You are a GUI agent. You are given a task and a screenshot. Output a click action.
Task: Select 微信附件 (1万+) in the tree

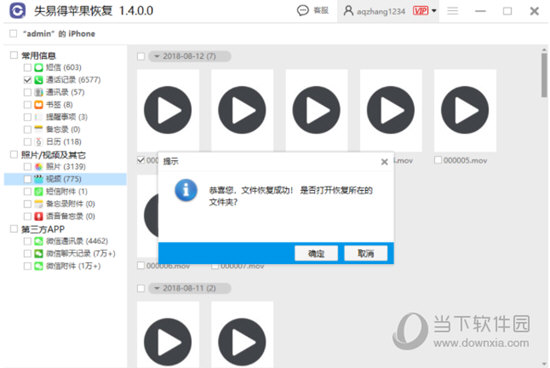tap(73, 266)
